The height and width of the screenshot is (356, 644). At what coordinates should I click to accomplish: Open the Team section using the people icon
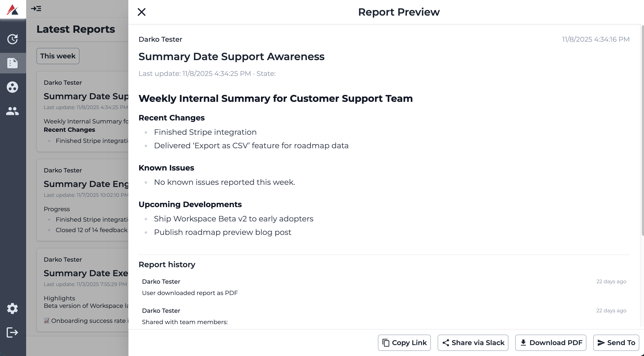pos(12,111)
